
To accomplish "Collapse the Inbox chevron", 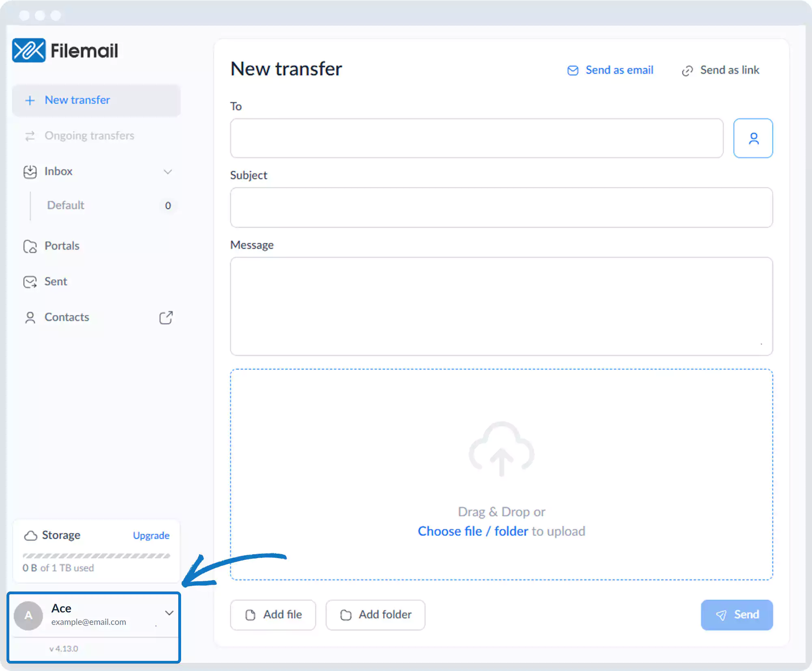I will point(168,172).
